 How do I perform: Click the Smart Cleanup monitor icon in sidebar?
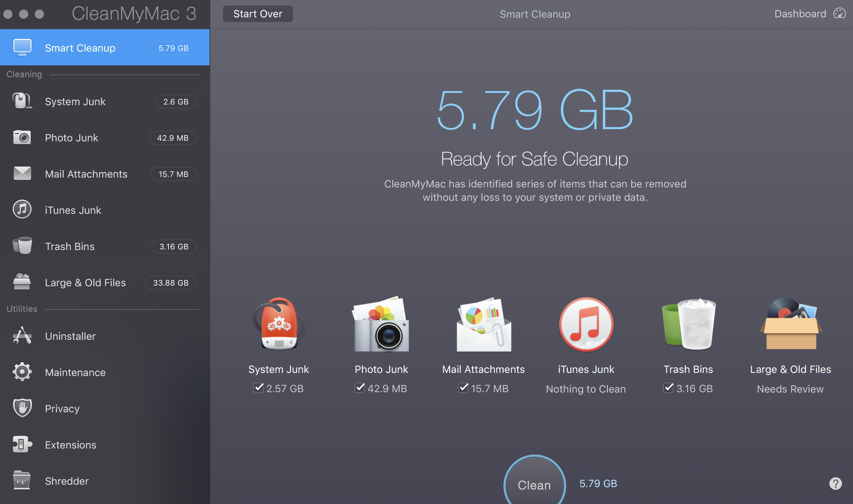[22, 47]
